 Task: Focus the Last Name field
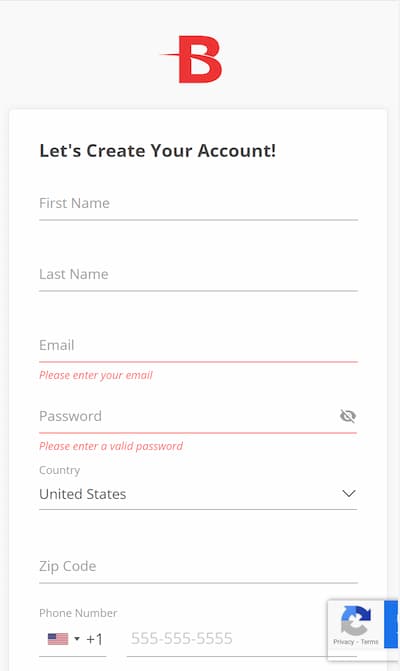199,276
